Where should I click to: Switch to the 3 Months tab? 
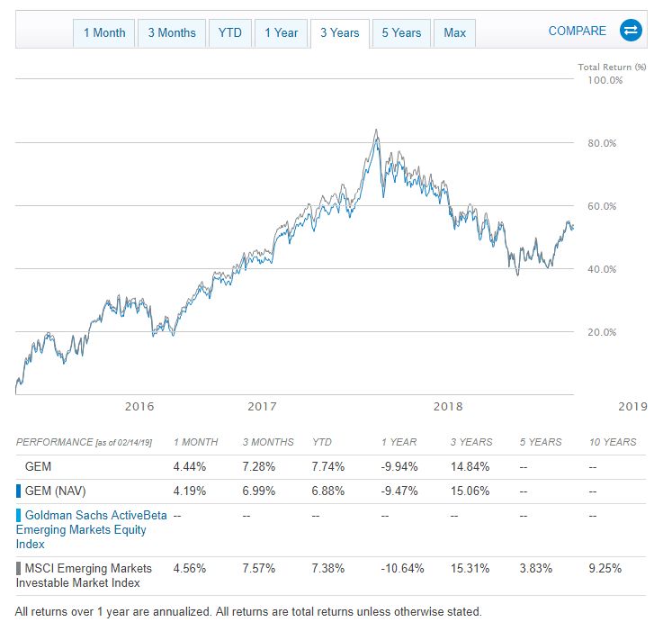point(172,33)
